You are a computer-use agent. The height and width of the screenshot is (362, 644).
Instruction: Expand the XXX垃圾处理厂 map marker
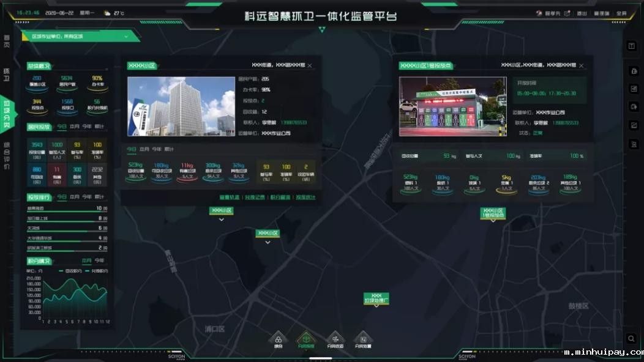(x=376, y=298)
